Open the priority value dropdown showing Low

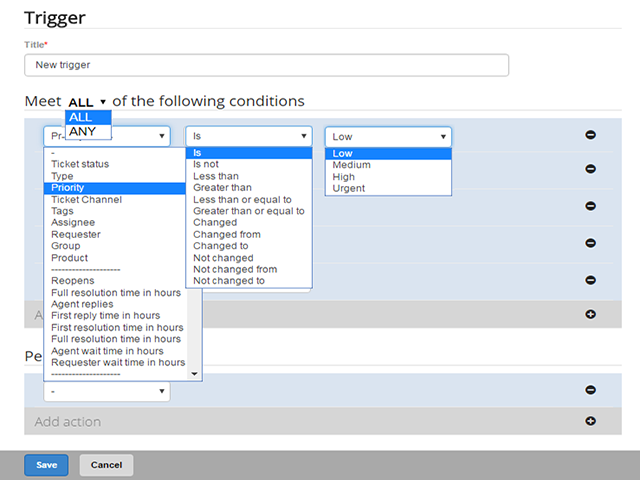[388, 137]
